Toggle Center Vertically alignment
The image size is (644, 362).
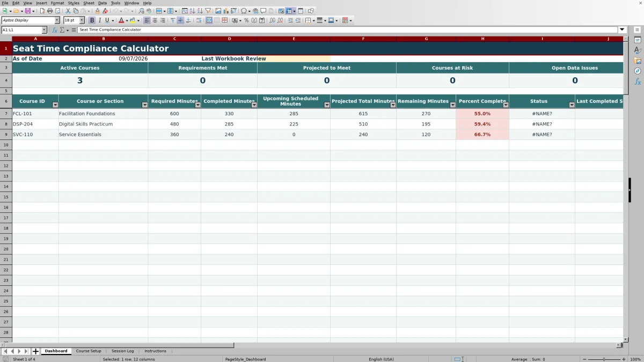point(180,20)
